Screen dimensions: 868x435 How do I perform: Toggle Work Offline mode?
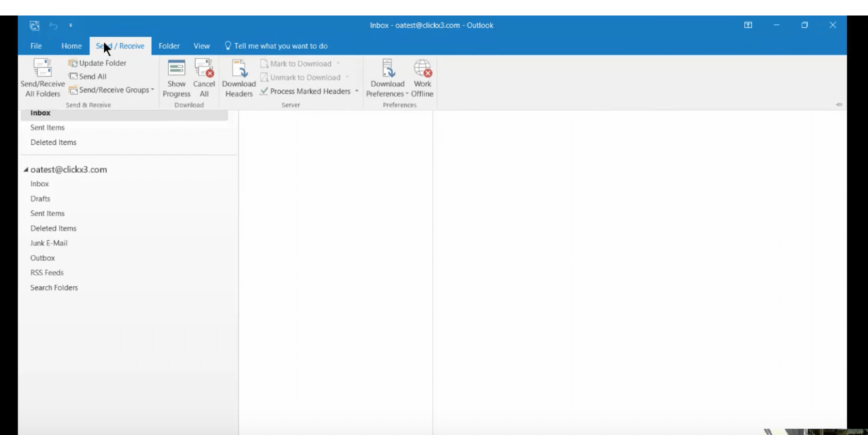422,79
